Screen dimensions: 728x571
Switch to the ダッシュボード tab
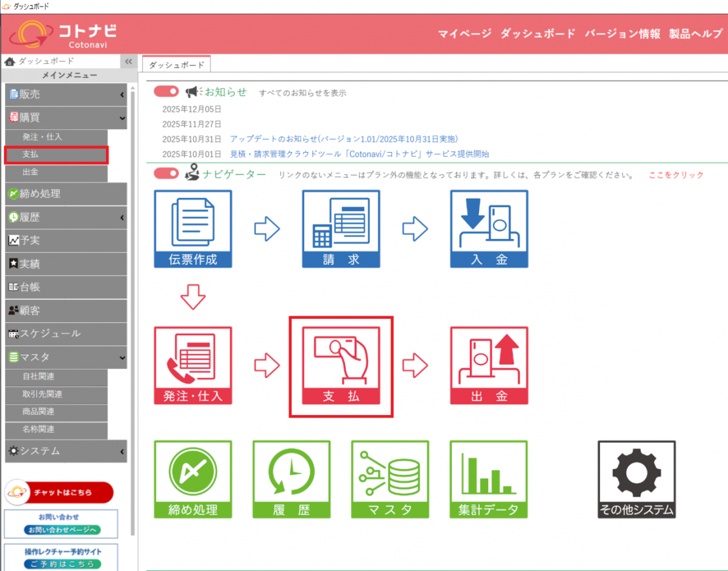coord(176,65)
